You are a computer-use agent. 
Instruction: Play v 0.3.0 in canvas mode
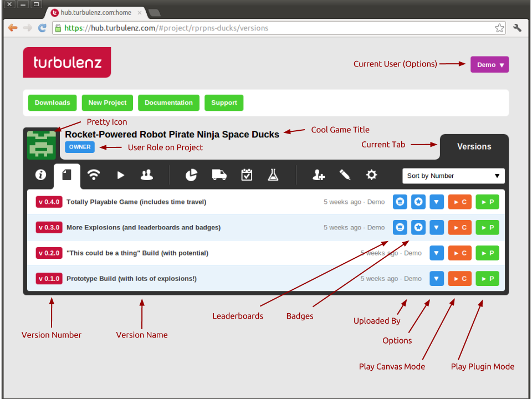pyautogui.click(x=460, y=227)
